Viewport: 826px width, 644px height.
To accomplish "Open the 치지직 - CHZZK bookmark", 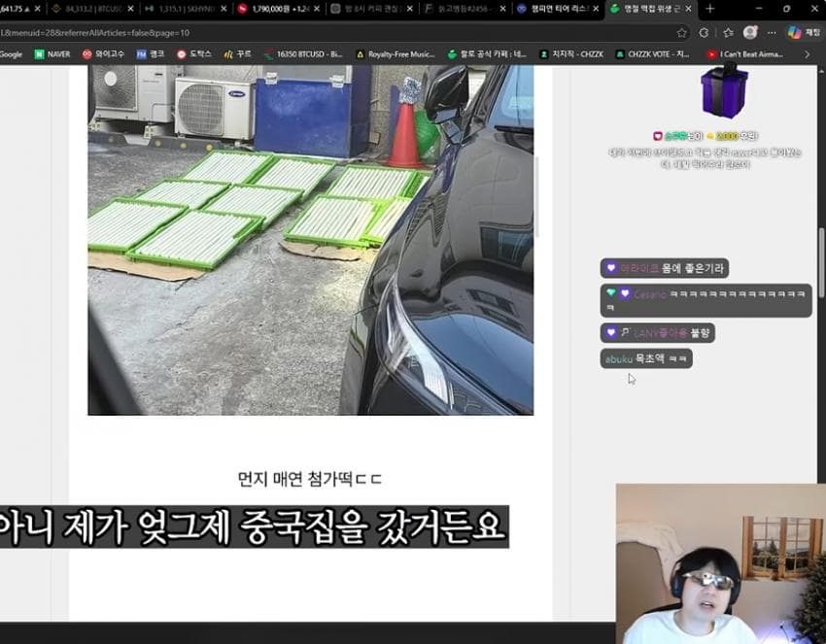I will (571, 54).
